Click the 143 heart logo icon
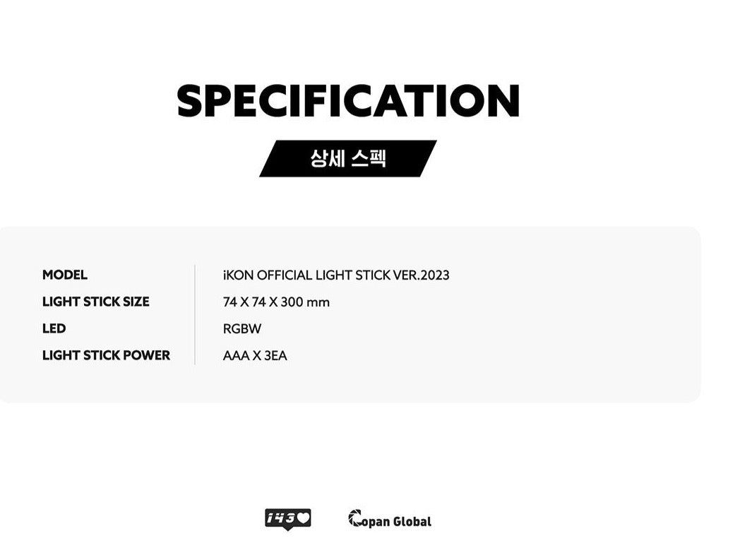The width and height of the screenshot is (752, 560). (x=288, y=519)
